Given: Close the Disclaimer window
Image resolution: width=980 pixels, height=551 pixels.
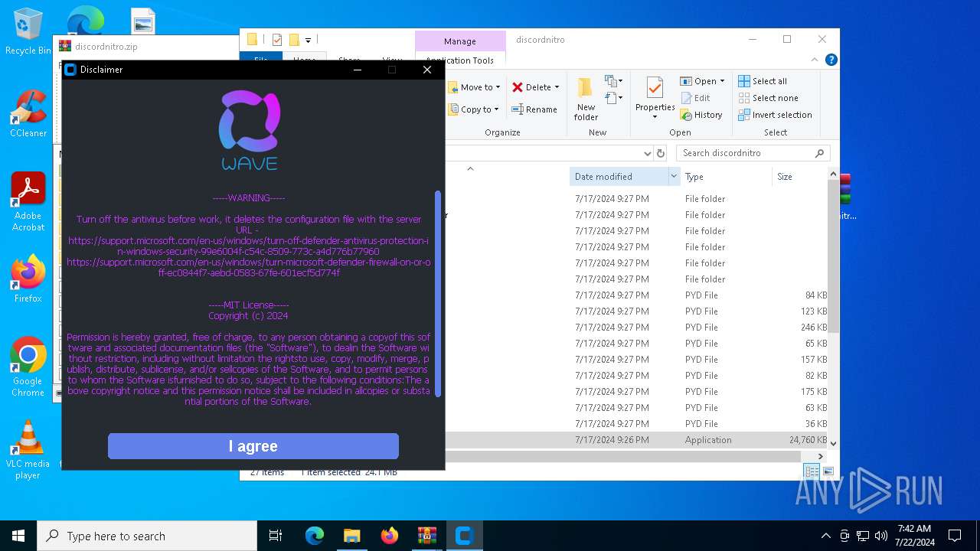Looking at the screenshot, I should pos(427,70).
